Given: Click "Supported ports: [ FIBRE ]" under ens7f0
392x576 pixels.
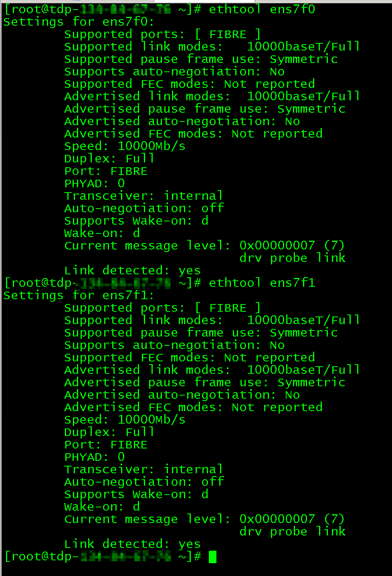Looking at the screenshot, I should coord(162,34).
